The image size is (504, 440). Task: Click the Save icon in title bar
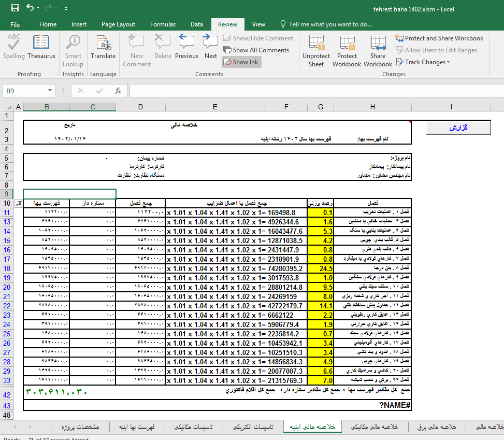15,8
